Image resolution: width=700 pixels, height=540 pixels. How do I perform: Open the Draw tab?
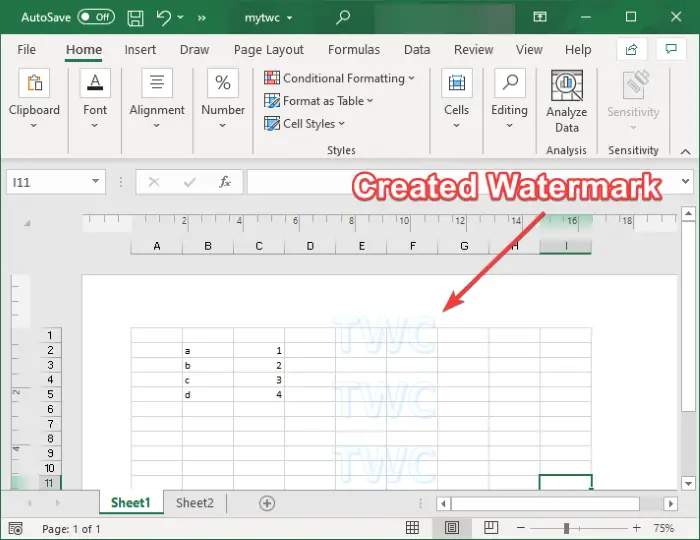pos(194,50)
